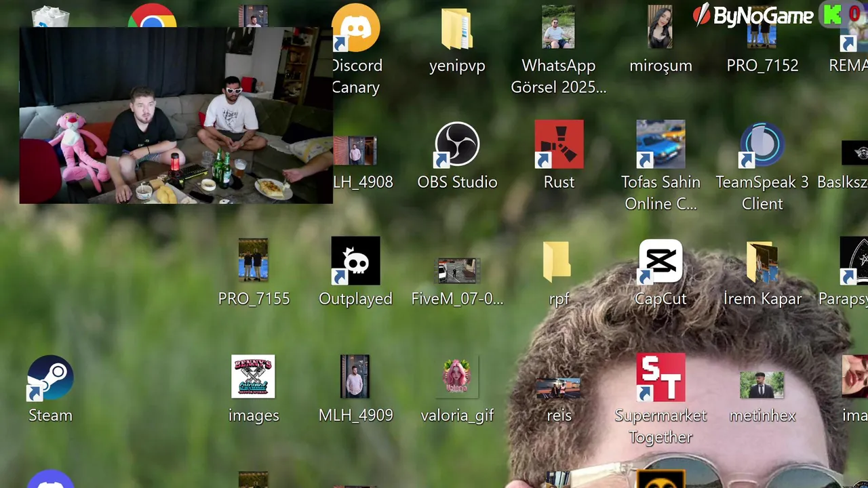Open the İrem Kapar folder
Screen dimensions: 868x488
coord(762,262)
